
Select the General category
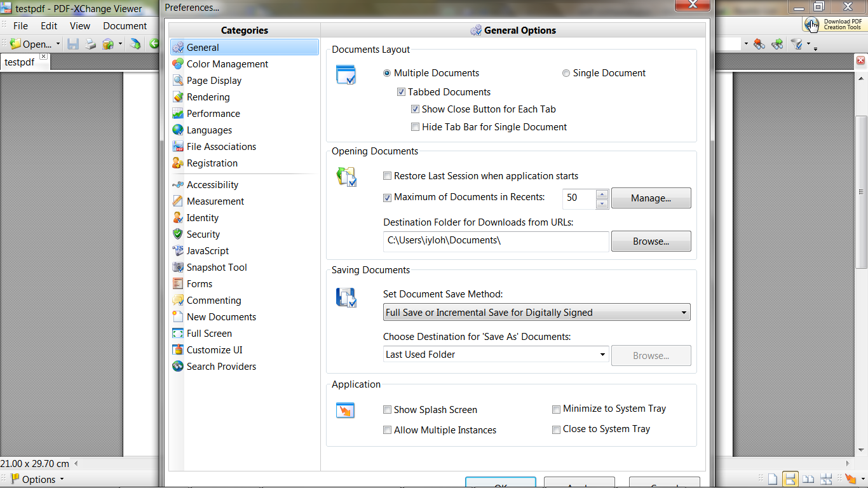(x=244, y=47)
